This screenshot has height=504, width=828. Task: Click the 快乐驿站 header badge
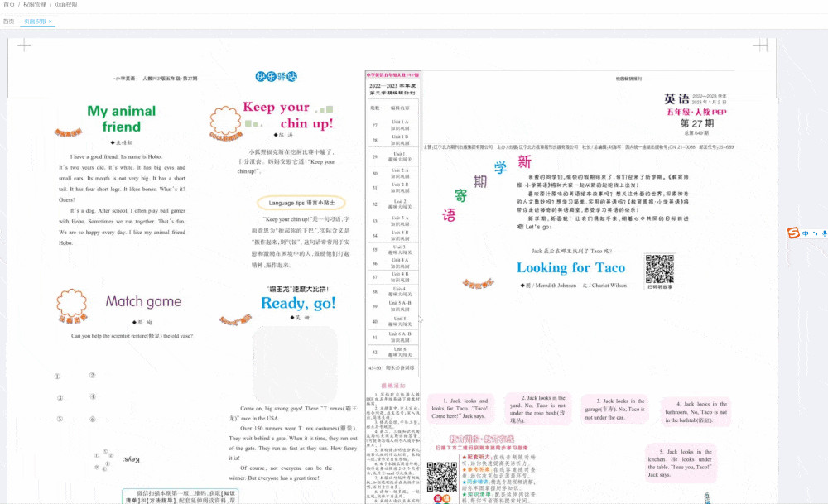(277, 76)
